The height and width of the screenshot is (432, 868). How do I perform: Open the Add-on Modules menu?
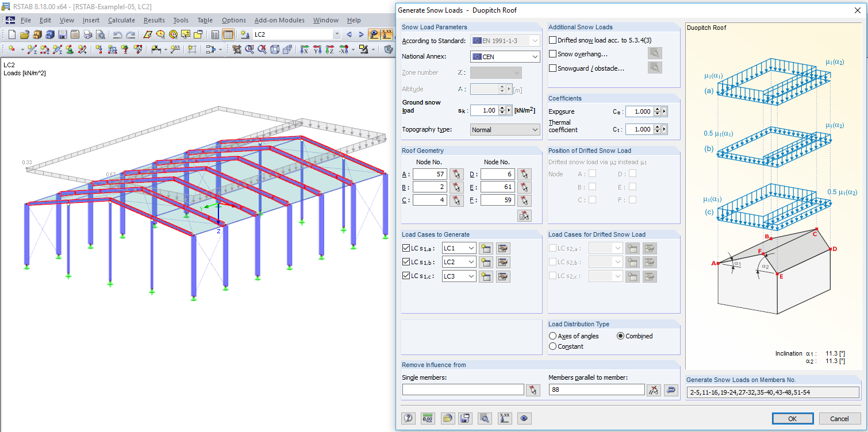coord(279,20)
